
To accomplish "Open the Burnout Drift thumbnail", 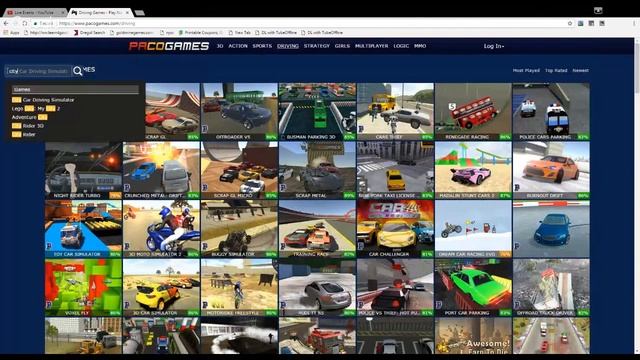I will (551, 170).
